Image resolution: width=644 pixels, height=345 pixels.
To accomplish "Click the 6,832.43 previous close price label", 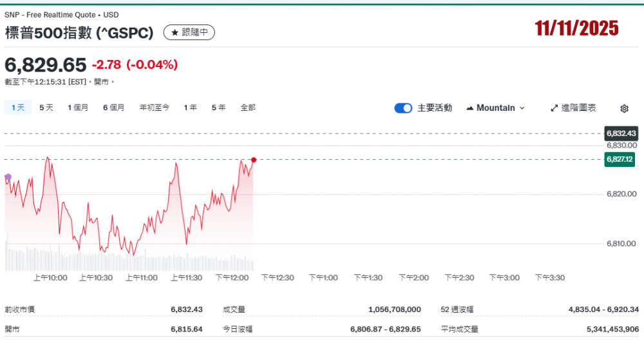I will 621,133.
